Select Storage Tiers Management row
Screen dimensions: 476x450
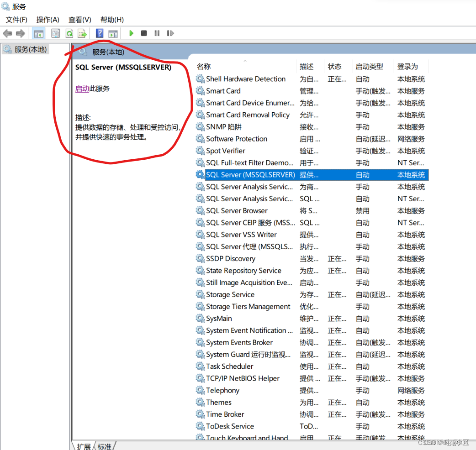[312, 306]
